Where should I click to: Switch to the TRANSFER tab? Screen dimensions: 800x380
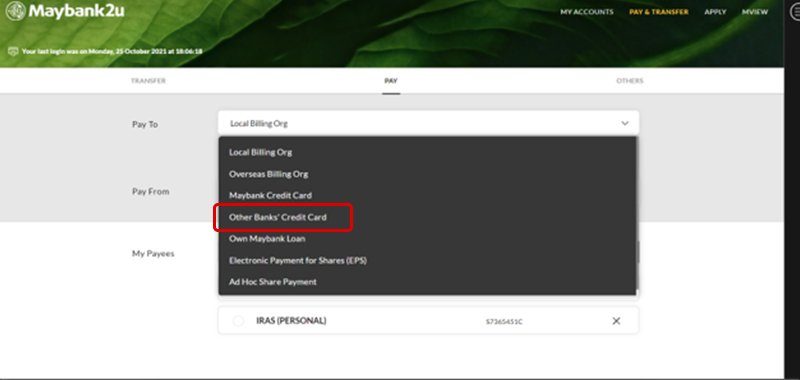[148, 81]
